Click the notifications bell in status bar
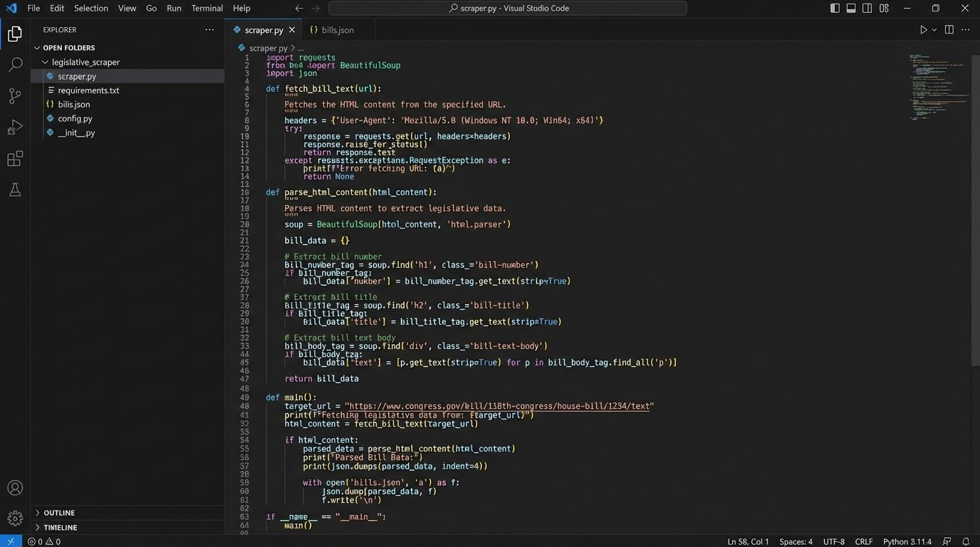This screenshot has height=547, width=980. click(966, 541)
